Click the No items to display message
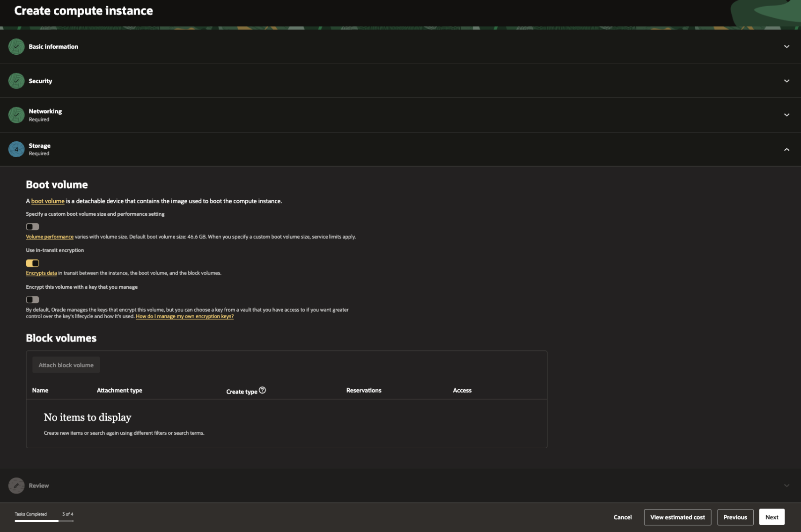Screen dimensions: 801x532 point(88,417)
